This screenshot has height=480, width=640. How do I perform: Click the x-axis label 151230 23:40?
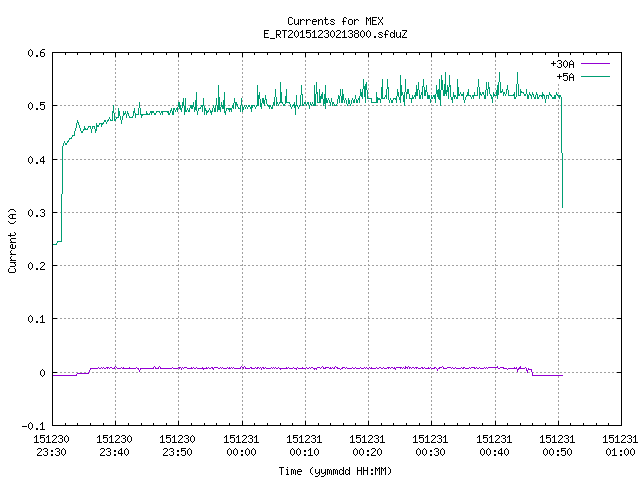point(114,446)
